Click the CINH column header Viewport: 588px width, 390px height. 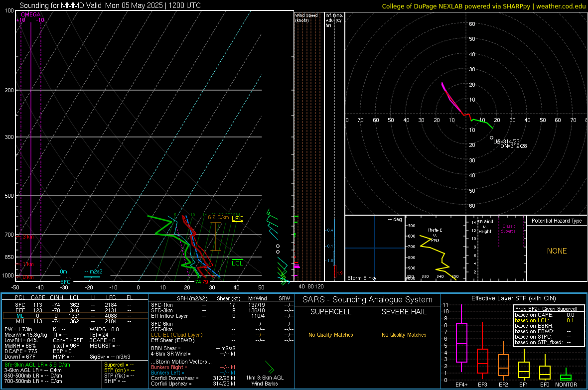[56, 297]
